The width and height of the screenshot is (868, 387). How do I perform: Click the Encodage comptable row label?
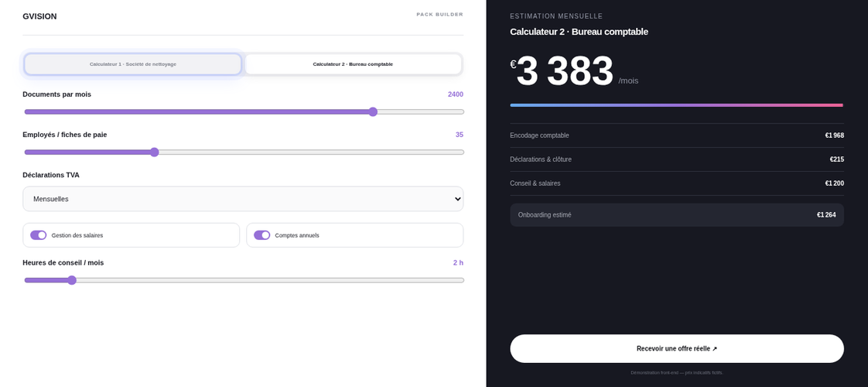click(x=539, y=135)
